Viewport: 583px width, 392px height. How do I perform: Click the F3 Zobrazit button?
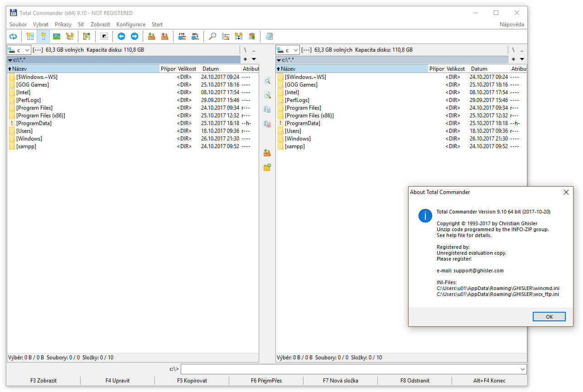pyautogui.click(x=43, y=381)
